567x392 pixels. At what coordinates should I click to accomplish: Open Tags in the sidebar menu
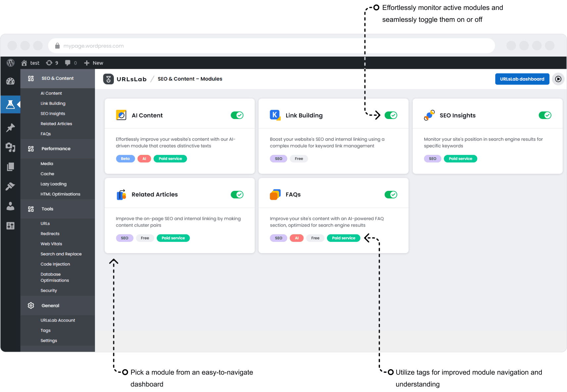(45, 331)
